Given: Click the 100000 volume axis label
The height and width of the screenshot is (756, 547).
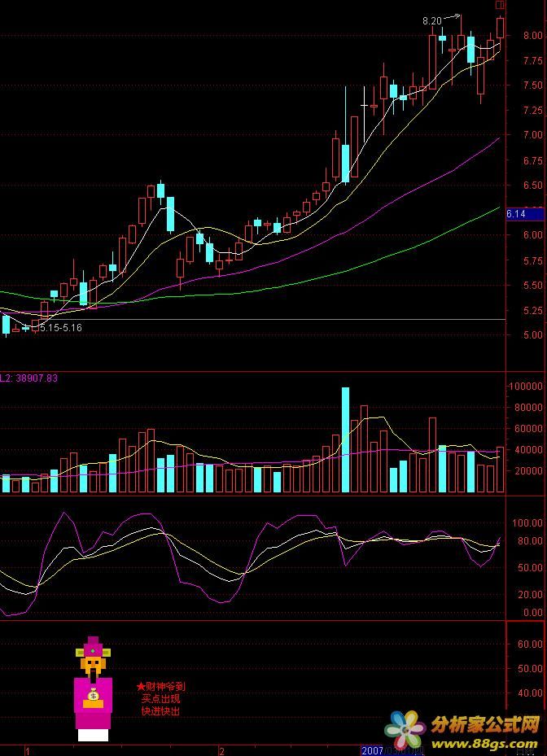Looking at the screenshot, I should pyautogui.click(x=527, y=387).
